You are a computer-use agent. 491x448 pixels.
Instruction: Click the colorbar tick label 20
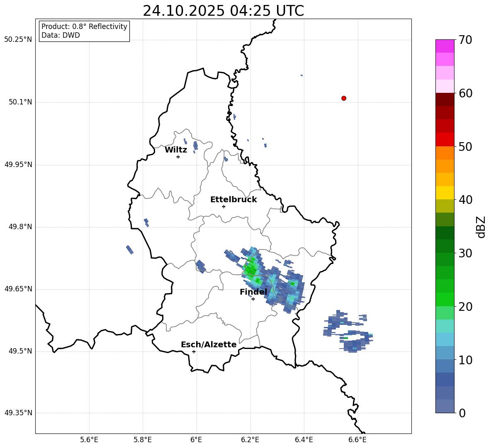[466, 307]
